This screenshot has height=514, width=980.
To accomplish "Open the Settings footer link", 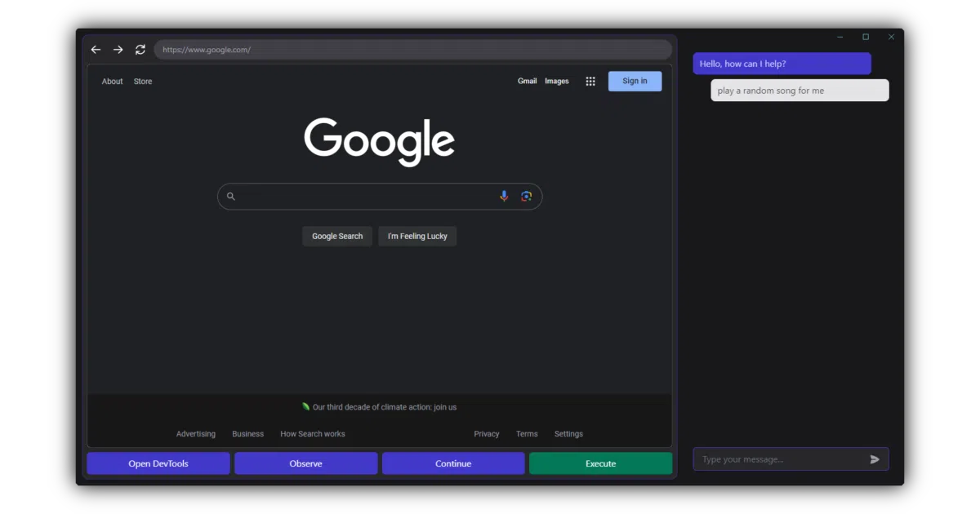I will tap(568, 434).
